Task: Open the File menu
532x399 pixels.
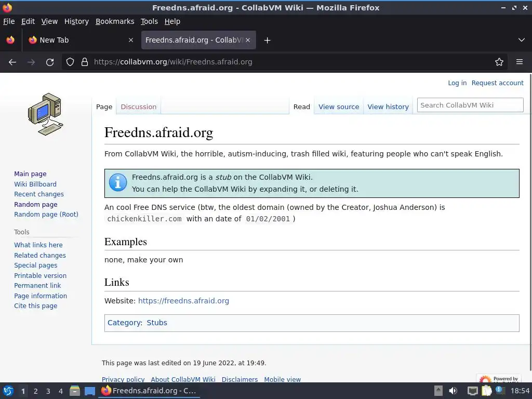Action: pyautogui.click(x=9, y=21)
